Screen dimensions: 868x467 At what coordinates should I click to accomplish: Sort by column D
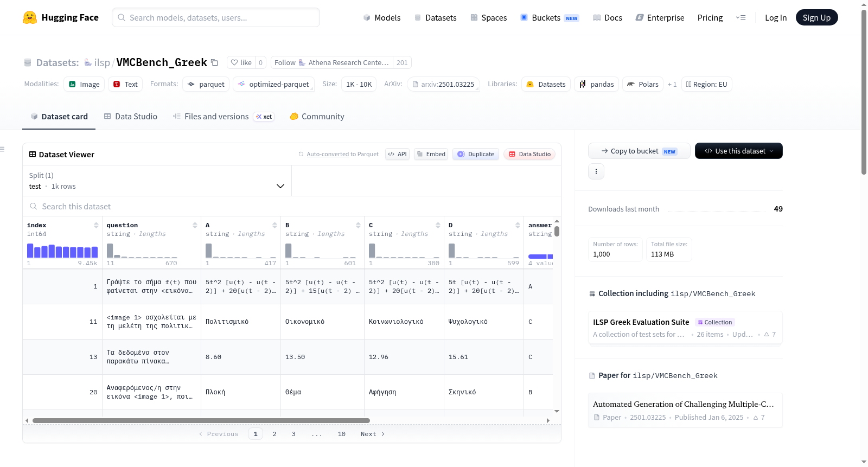[x=518, y=225]
